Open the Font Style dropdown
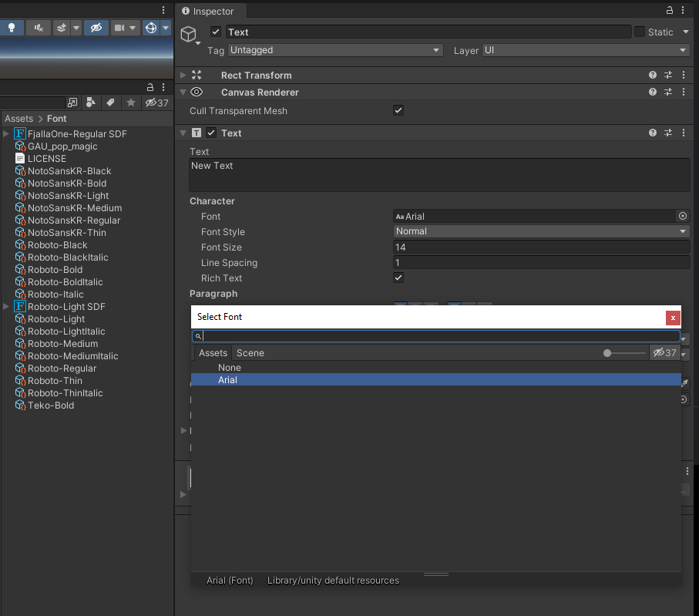Screen dimensions: 699x616 coord(541,231)
